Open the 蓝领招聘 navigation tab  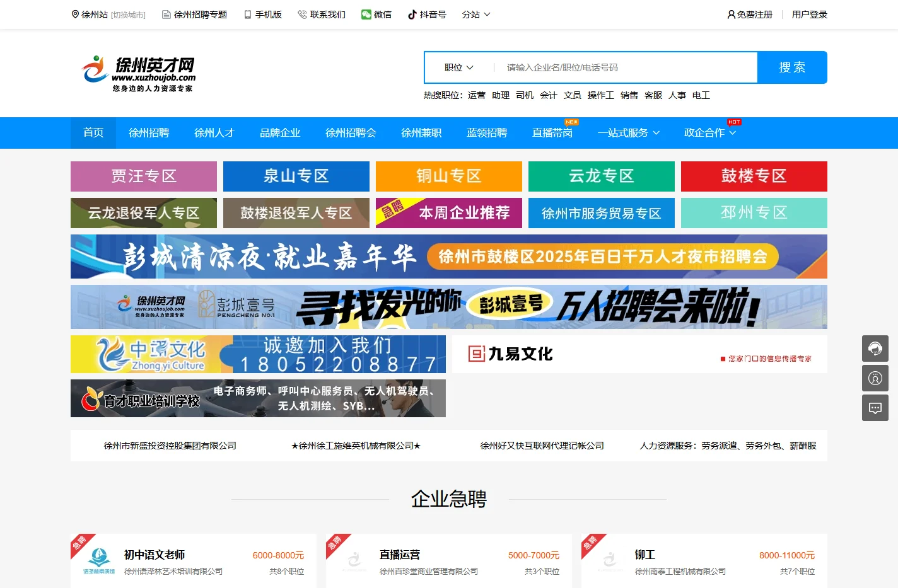487,133
